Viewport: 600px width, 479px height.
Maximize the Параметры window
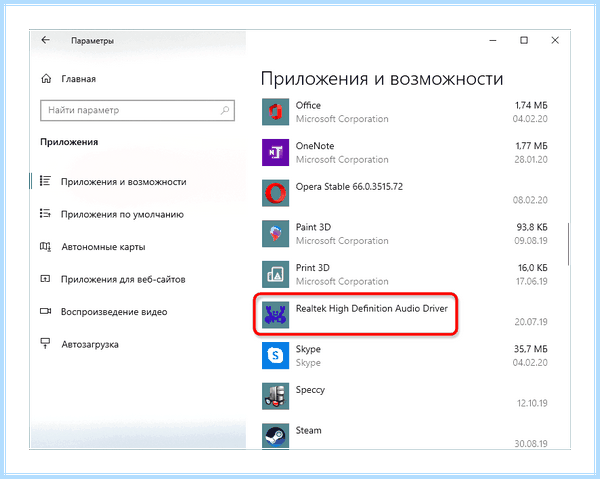[524, 40]
